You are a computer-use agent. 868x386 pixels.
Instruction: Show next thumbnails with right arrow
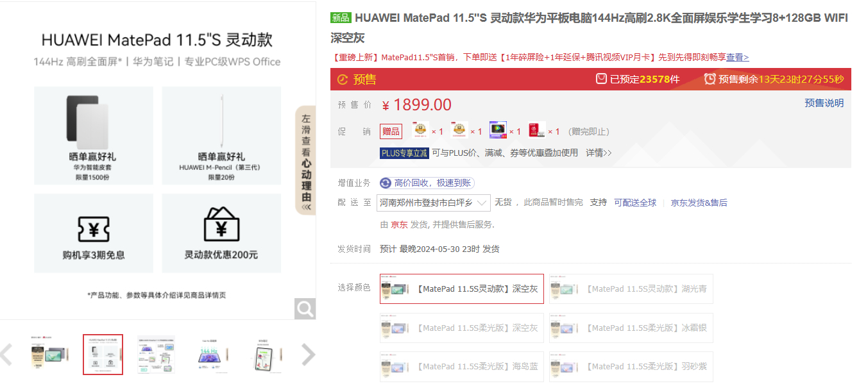pyautogui.click(x=309, y=355)
